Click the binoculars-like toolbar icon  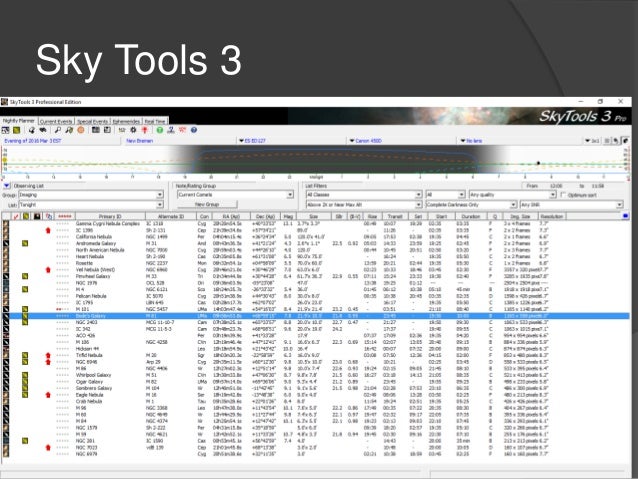[43, 130]
